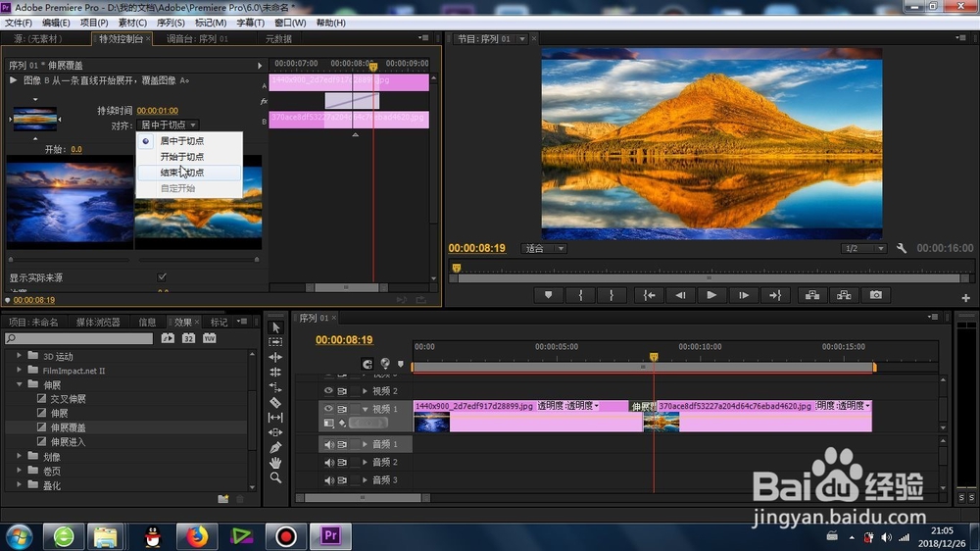
Task: Select the 伸展进入 transition effect
Action: pyautogui.click(x=68, y=441)
